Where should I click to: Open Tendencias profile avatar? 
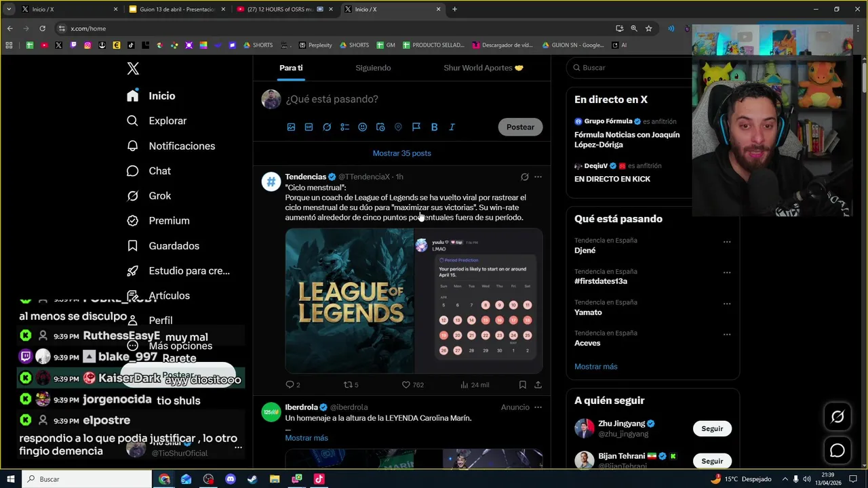(271, 182)
